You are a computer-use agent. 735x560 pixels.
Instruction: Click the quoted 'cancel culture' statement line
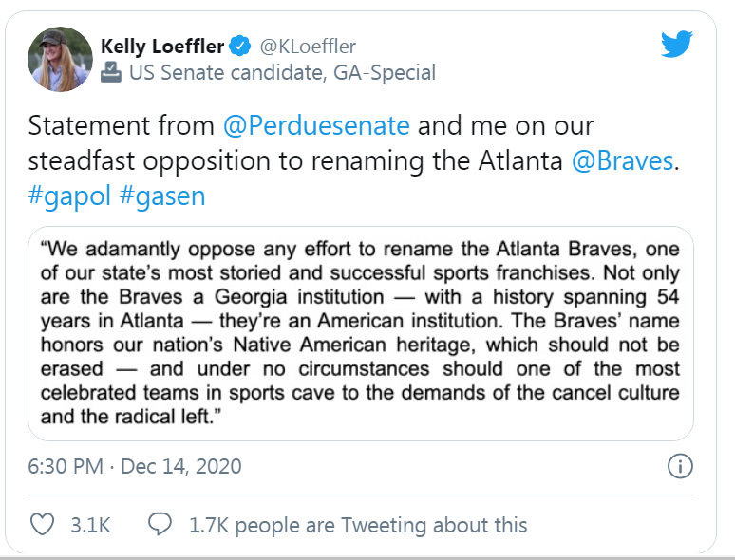pos(360,393)
